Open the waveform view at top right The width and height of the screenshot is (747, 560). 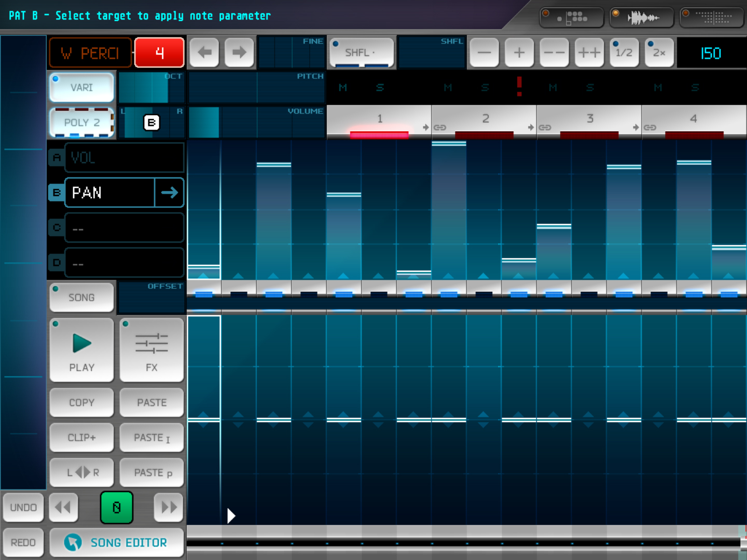[x=642, y=18]
